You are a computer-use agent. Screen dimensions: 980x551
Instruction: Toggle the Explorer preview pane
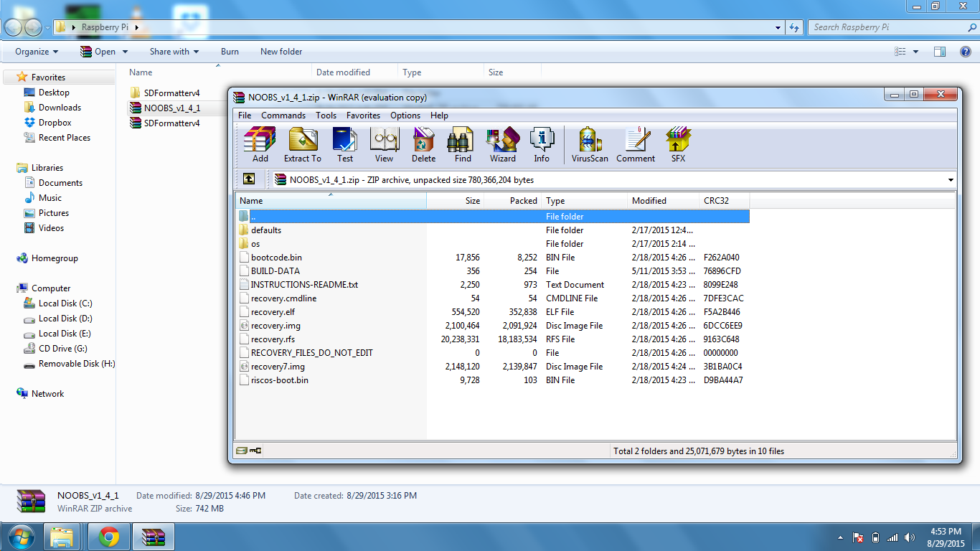tap(940, 52)
